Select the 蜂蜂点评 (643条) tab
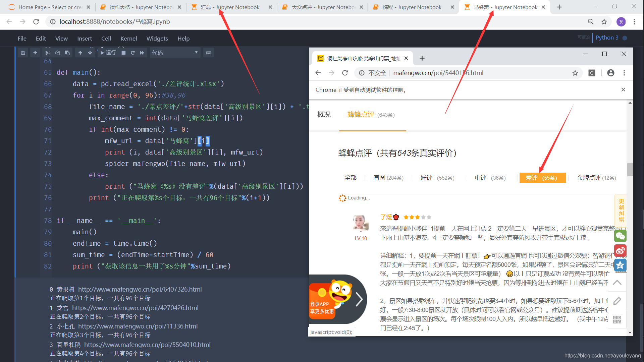 371,115
